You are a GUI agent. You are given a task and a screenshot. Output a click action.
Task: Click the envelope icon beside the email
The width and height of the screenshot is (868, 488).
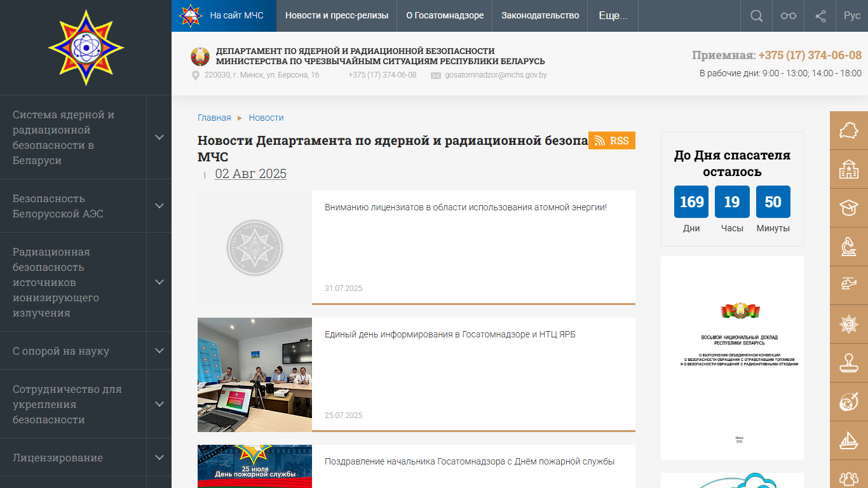coord(436,76)
